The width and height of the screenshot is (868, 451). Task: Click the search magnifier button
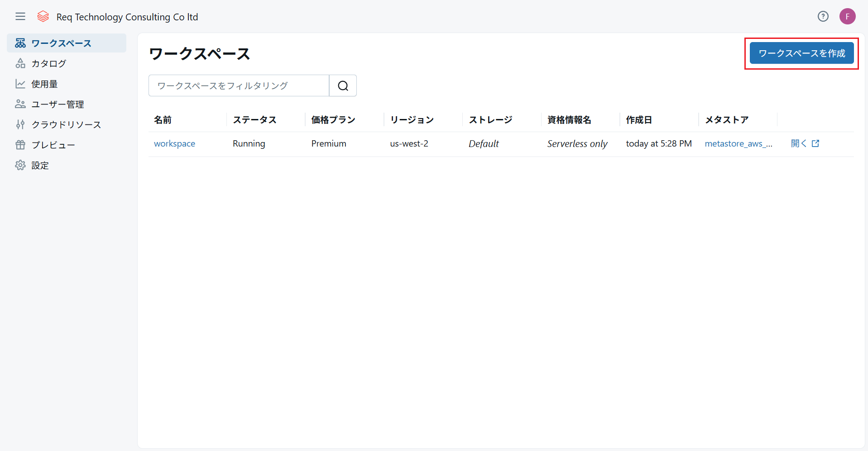pos(343,85)
